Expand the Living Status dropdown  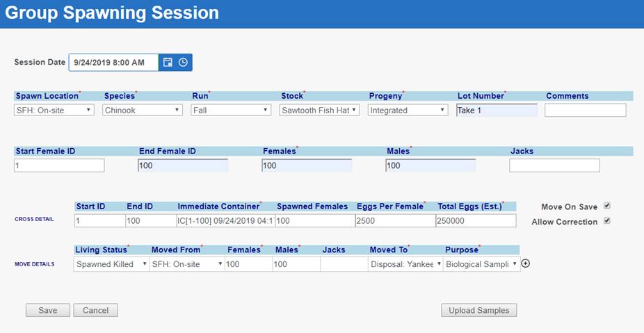pyautogui.click(x=111, y=264)
